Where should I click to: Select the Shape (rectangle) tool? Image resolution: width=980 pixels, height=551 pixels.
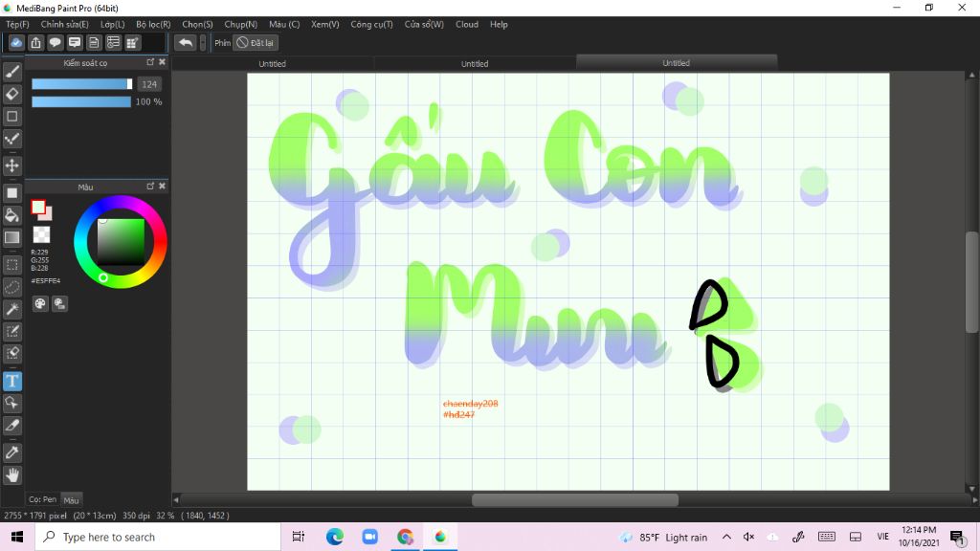[11, 116]
